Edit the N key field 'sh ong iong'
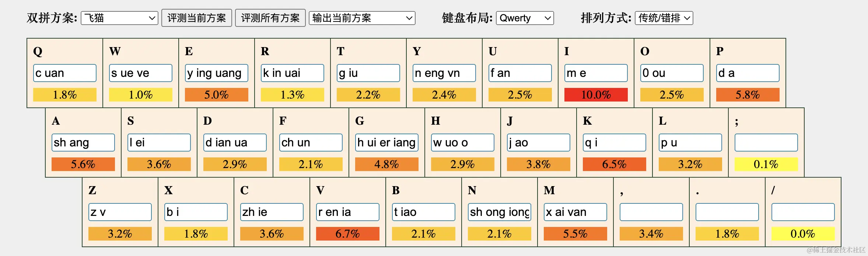 point(500,212)
